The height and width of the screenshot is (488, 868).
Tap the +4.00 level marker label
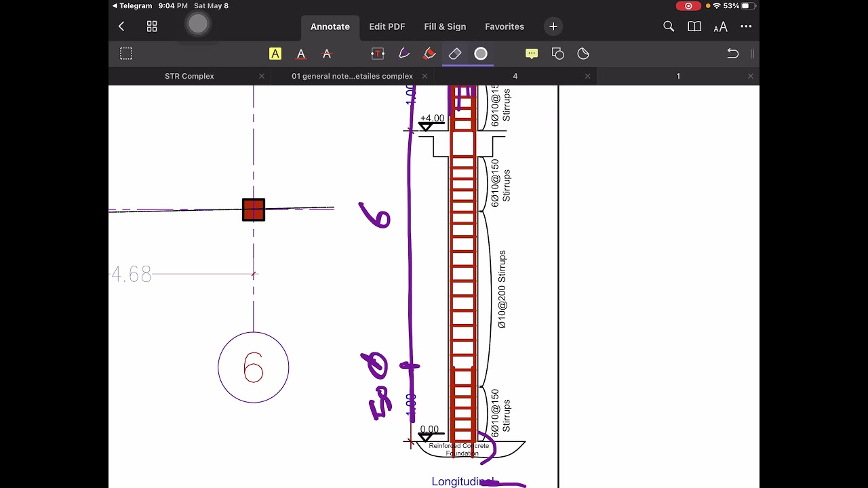point(432,118)
